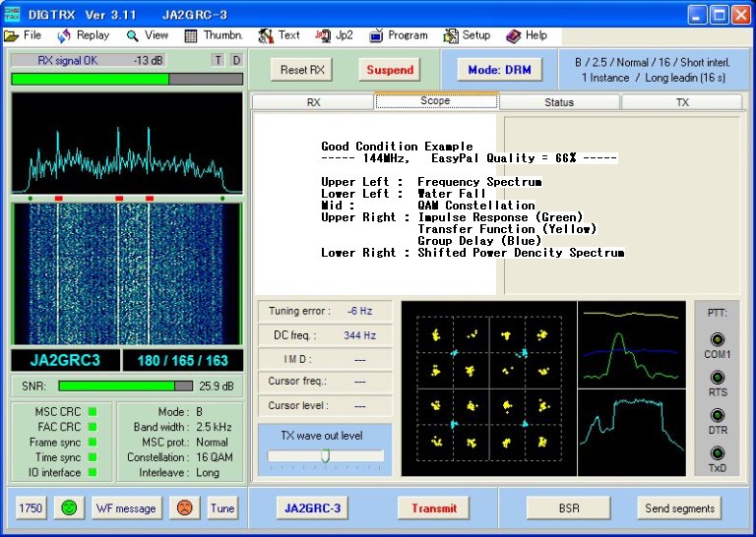The width and height of the screenshot is (756, 537).
Task: Click the Reset RX button
Action: (x=302, y=70)
